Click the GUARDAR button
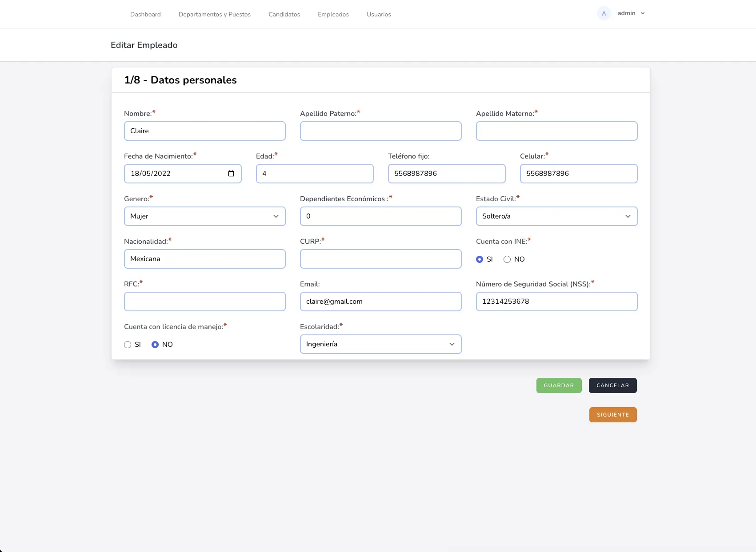 [x=559, y=385]
